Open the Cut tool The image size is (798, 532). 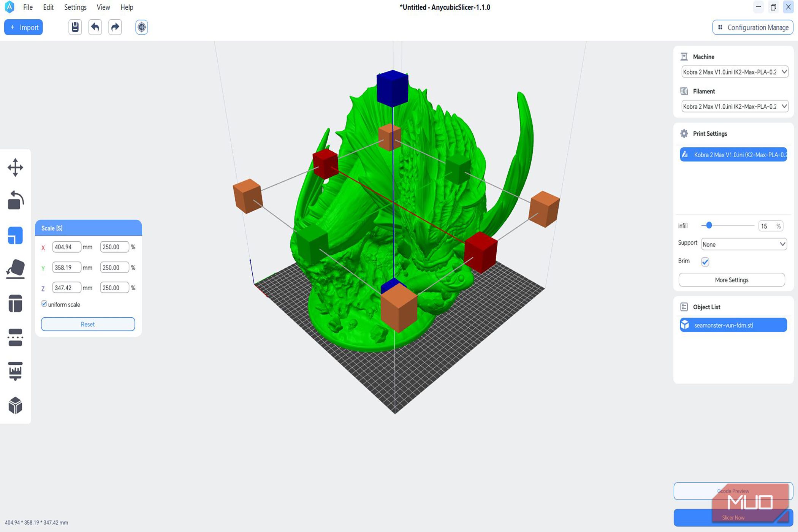click(15, 303)
